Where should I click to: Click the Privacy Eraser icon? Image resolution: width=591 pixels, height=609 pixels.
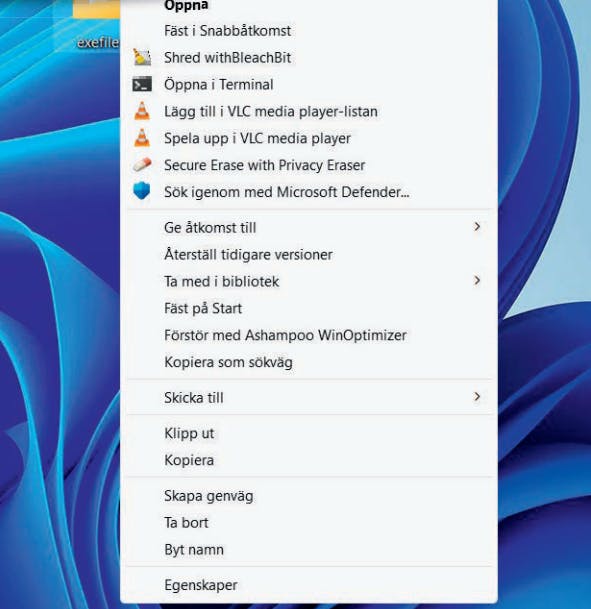coord(142,165)
